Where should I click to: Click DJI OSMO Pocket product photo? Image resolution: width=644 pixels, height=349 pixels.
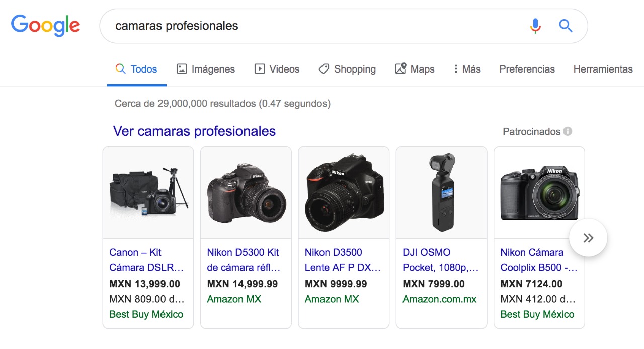pyautogui.click(x=441, y=193)
